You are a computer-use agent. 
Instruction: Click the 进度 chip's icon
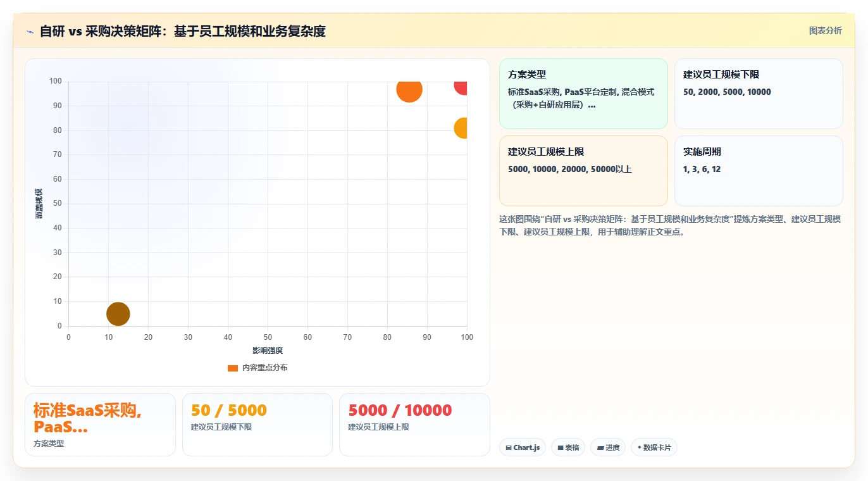[x=600, y=447]
